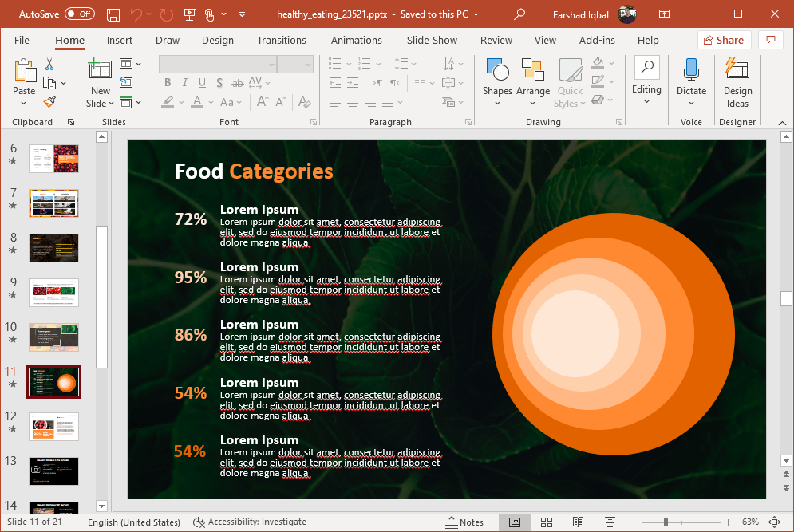
Task: Click the Format Painter icon
Action: pyautogui.click(x=49, y=101)
